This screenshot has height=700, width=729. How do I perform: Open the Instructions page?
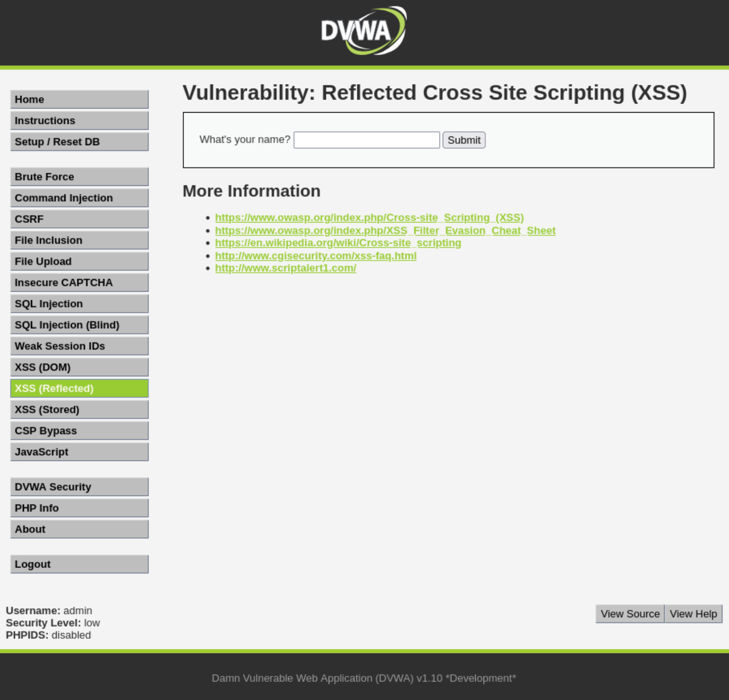(x=80, y=121)
